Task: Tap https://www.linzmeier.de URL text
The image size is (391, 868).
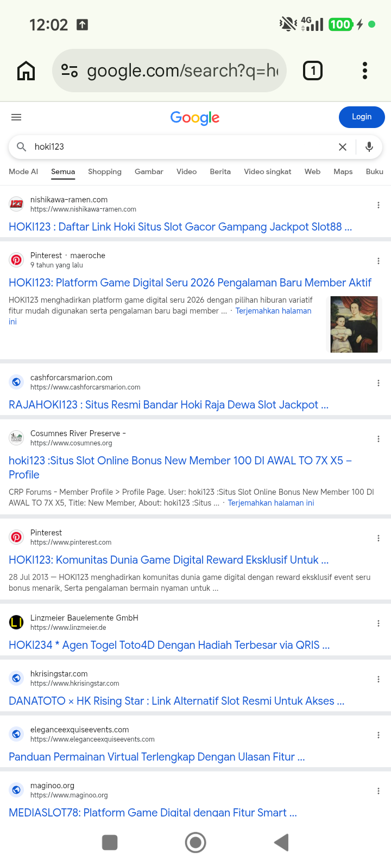Action: (68, 628)
